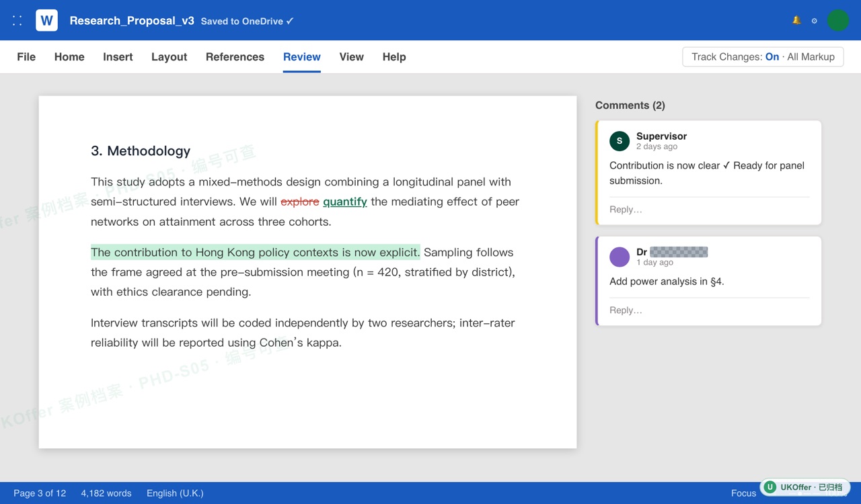Open notifications bell icon
861x504 pixels.
[x=796, y=20]
